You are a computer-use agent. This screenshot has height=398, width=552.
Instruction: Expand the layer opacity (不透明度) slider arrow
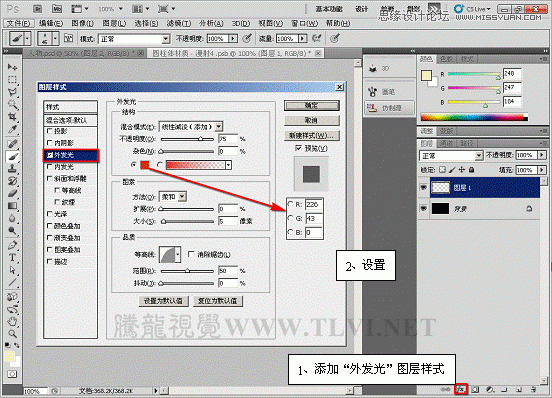point(541,155)
